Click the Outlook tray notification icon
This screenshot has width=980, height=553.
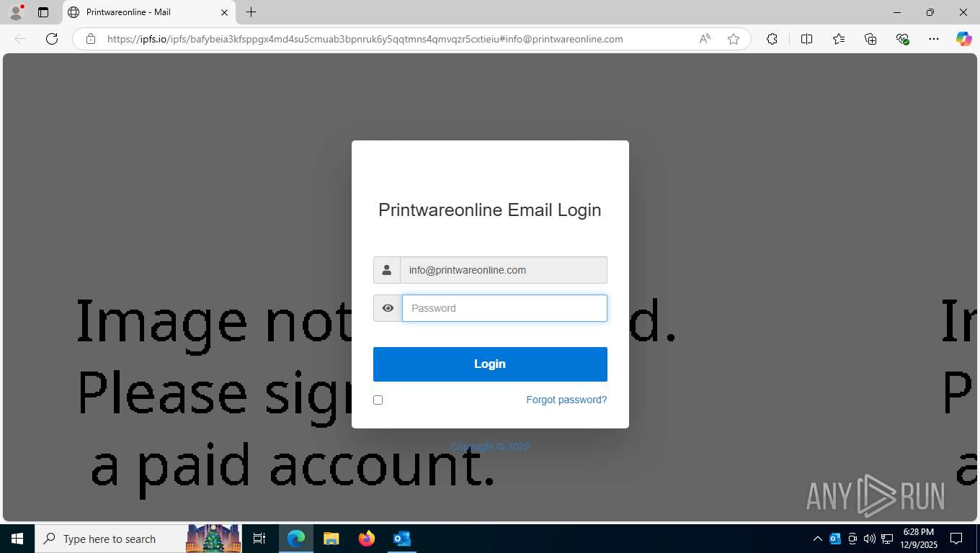point(835,539)
